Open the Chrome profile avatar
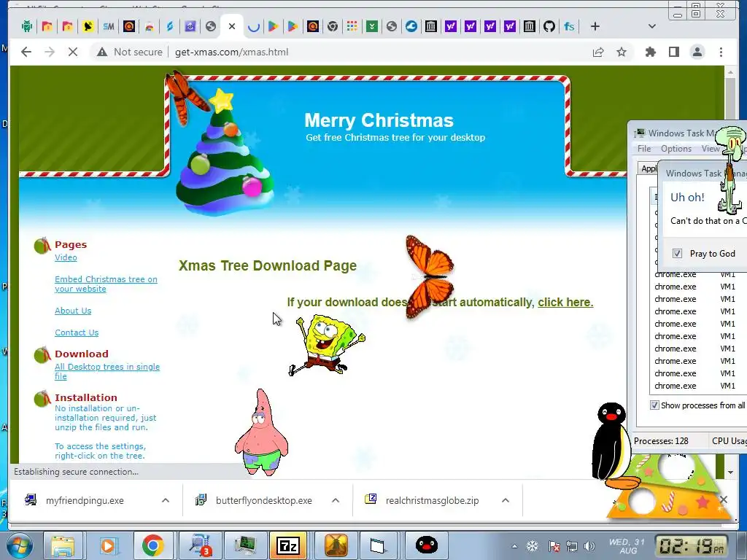 click(697, 52)
